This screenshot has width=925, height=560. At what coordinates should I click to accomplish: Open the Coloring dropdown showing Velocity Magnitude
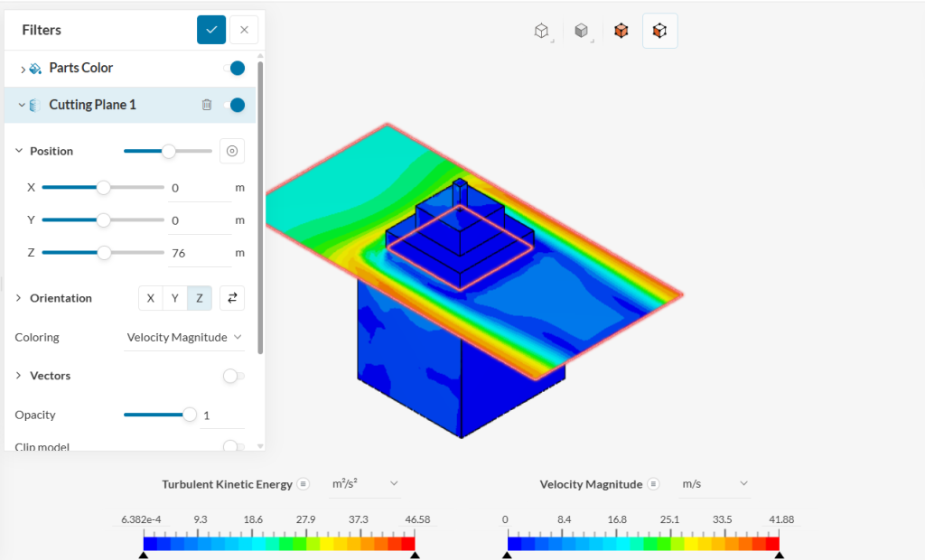point(184,337)
